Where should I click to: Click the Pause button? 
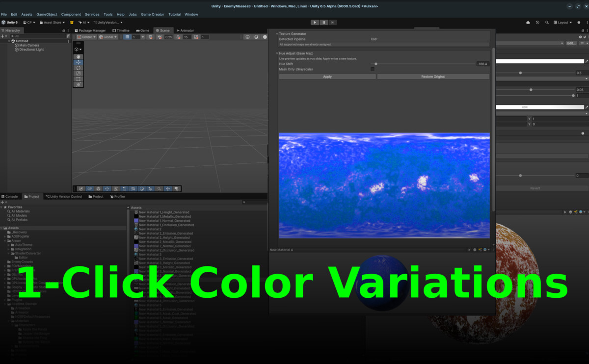pyautogui.click(x=324, y=22)
